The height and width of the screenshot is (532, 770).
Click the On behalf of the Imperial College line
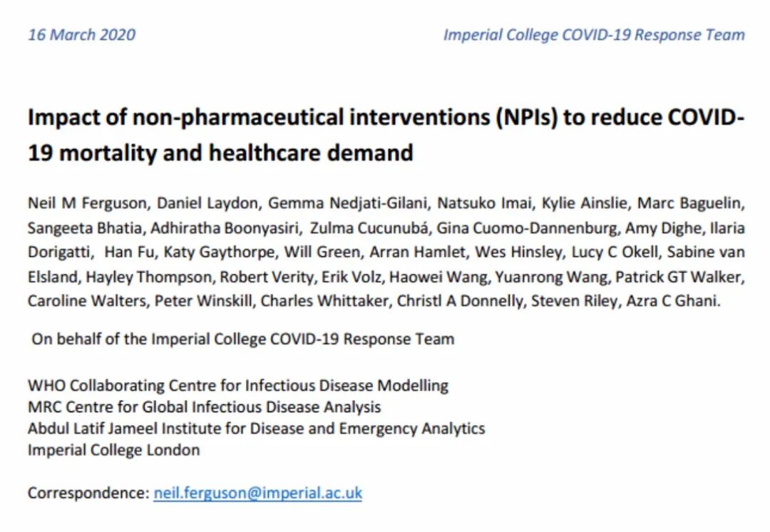point(243,339)
